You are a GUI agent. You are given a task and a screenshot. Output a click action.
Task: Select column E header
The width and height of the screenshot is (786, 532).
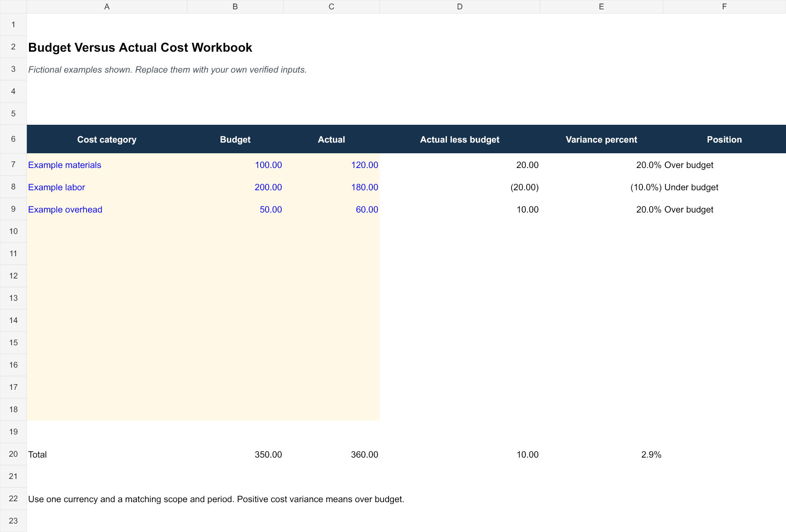602,7
